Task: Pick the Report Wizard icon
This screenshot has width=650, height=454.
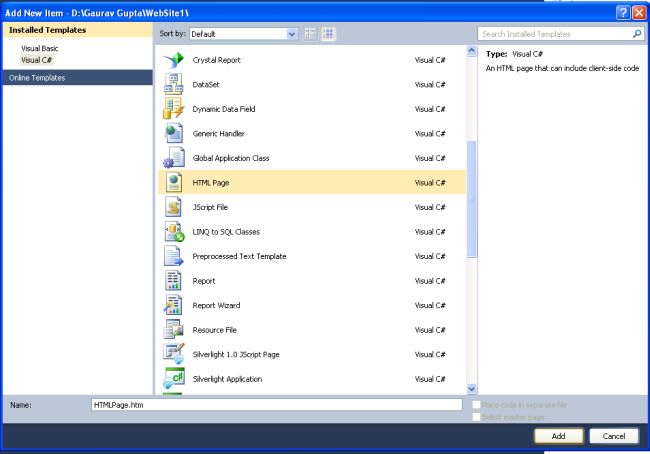Action: (174, 305)
